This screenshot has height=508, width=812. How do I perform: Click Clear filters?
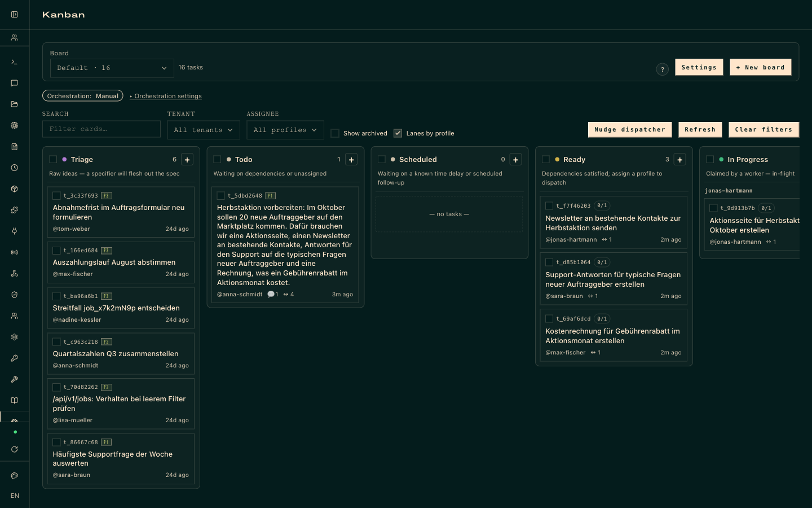764,129
